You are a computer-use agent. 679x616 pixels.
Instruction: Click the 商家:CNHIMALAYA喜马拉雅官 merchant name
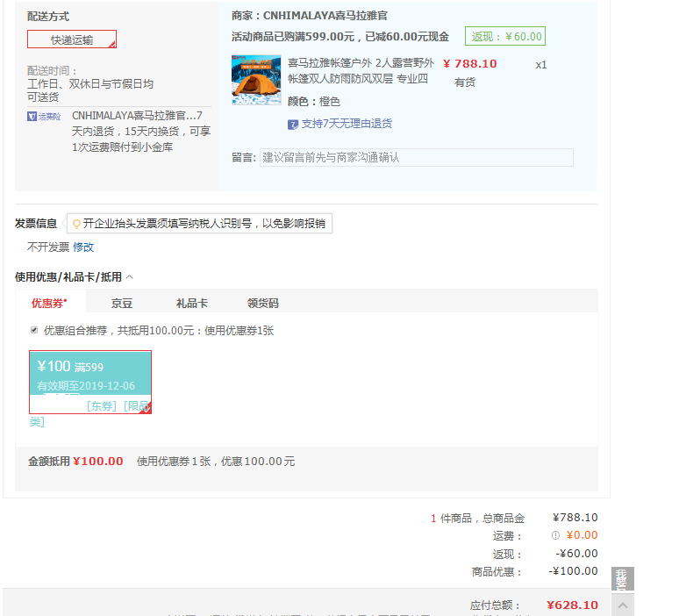pos(310,16)
